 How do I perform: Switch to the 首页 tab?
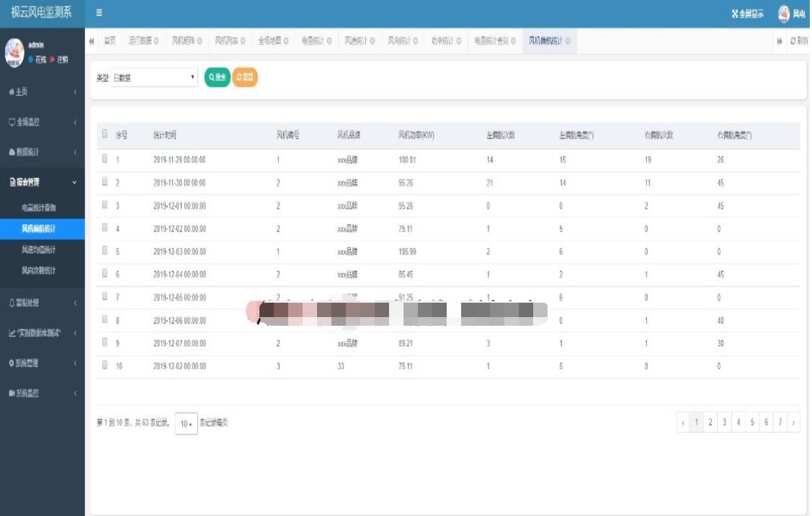[x=110, y=41]
